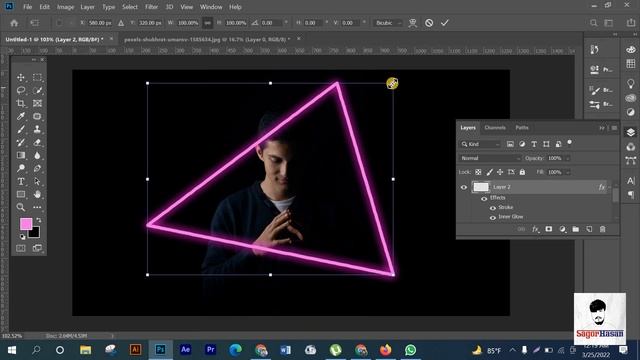Screen dimensions: 640x360
Task: Reset default foreground and background colors
Action: (x=22, y=237)
